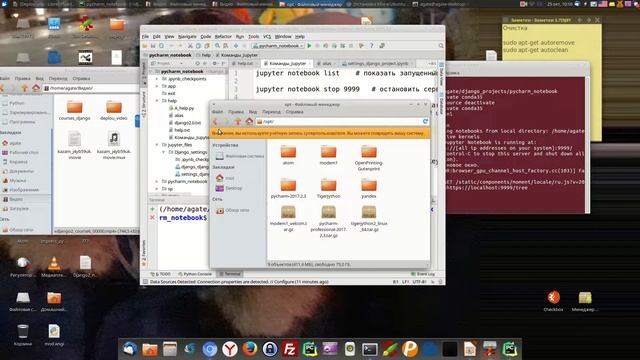Open the Trash icon on the desktop
640x360 pixels.
tap(23, 335)
